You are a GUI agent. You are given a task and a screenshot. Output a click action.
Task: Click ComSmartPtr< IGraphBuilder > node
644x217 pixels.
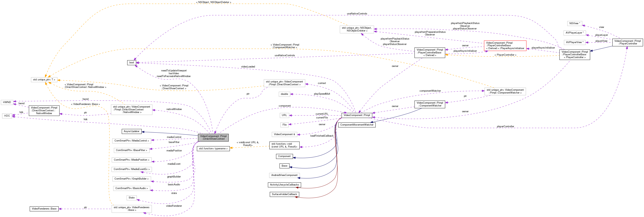(x=131, y=179)
